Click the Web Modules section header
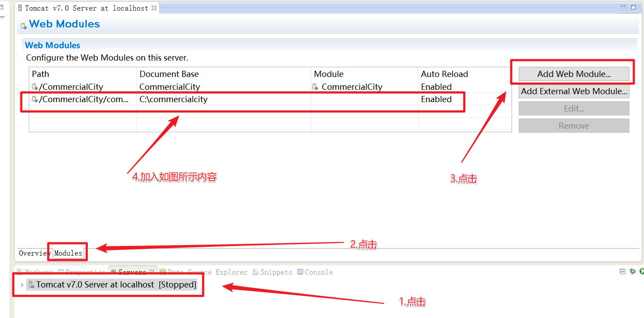The image size is (644, 318). 53,45
